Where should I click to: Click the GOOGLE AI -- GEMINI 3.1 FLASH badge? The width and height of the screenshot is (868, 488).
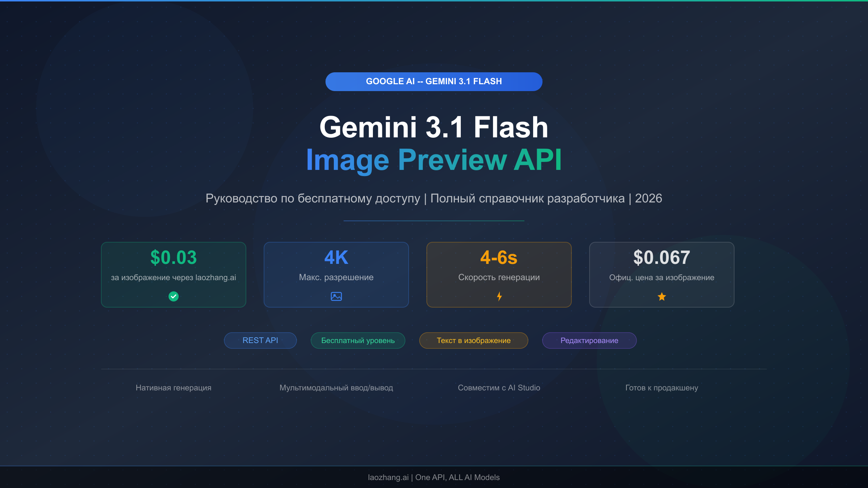pos(434,81)
